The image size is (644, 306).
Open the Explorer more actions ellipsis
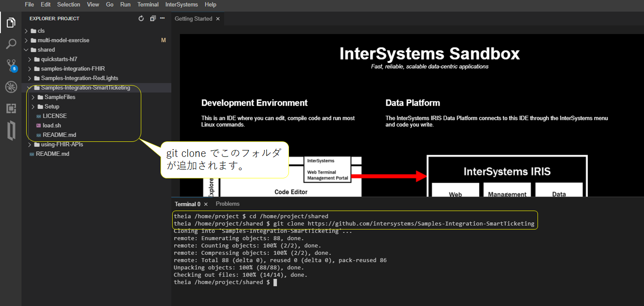[x=162, y=18]
